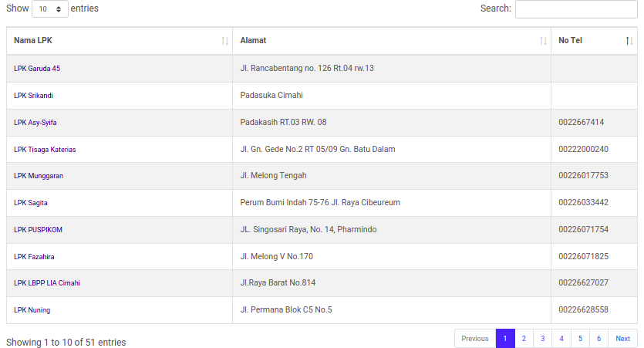Viewport: 644px width, 348px height.
Task: Click the Next pagination button
Action: pyautogui.click(x=622, y=339)
